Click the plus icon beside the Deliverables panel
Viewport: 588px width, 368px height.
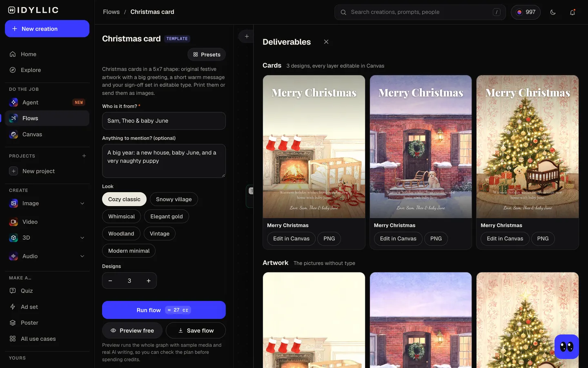[x=247, y=36]
